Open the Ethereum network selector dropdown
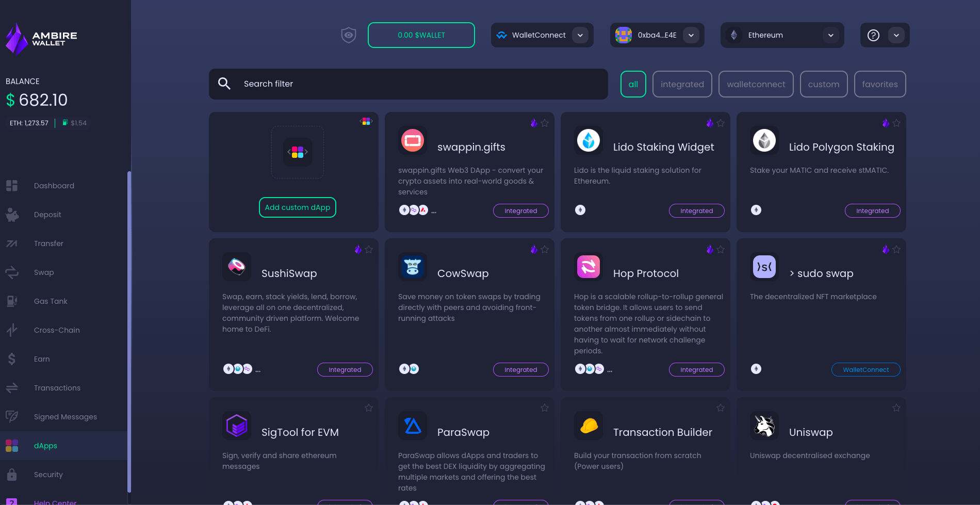The height and width of the screenshot is (505, 980). [x=831, y=35]
